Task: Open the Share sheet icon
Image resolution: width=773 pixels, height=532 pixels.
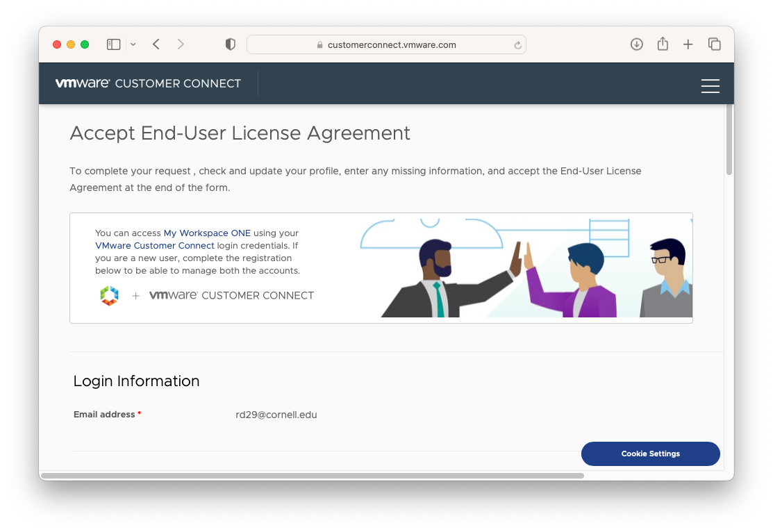Action: (x=663, y=44)
